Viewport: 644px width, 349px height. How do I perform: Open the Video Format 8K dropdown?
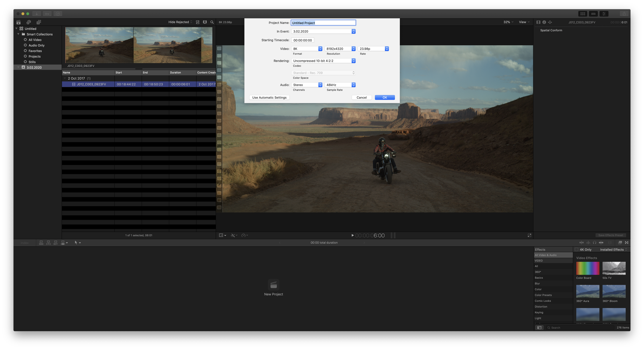click(x=307, y=49)
